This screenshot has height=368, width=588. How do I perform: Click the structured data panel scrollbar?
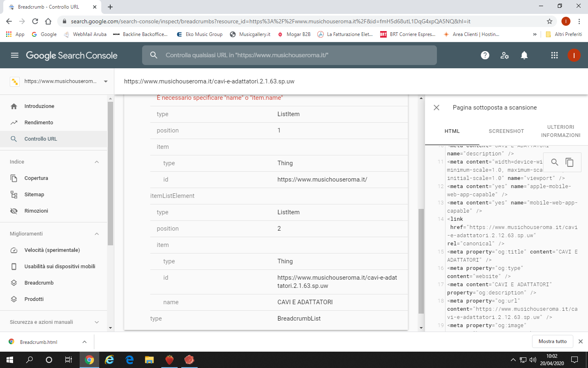click(x=421, y=261)
